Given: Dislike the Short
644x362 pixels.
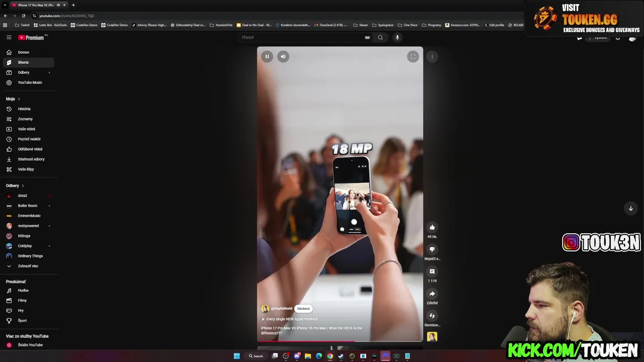Looking at the screenshot, I should [432, 249].
